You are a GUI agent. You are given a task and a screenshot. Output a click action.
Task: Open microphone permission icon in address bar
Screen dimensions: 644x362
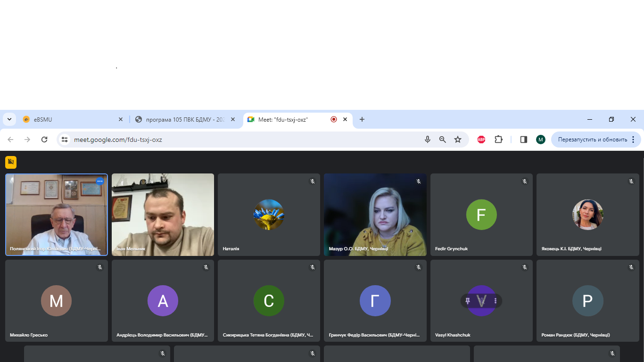coord(428,140)
